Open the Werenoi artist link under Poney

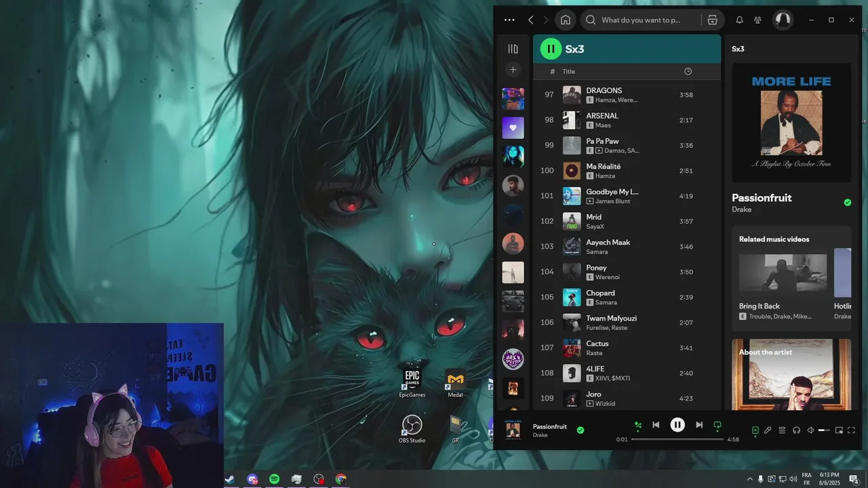607,277
